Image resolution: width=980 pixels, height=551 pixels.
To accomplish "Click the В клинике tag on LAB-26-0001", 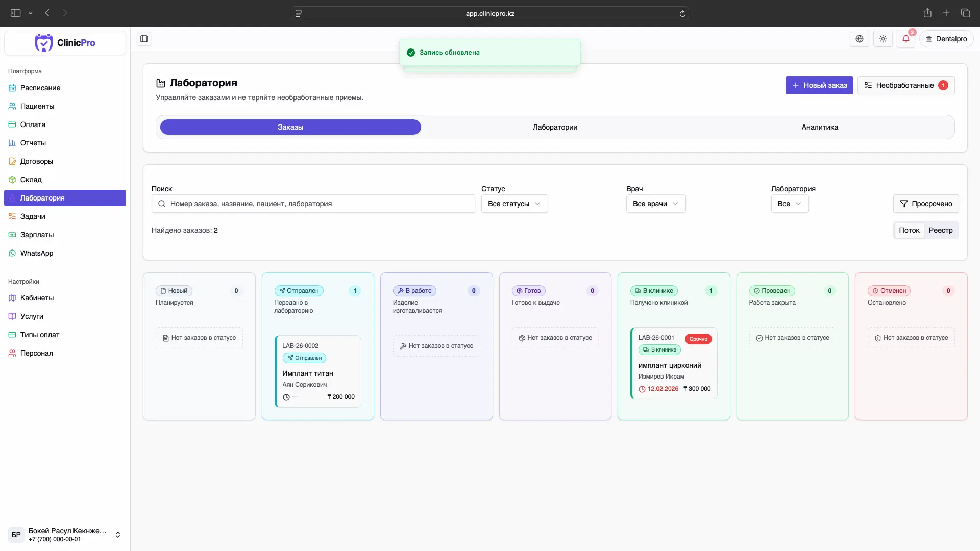I will (x=659, y=350).
